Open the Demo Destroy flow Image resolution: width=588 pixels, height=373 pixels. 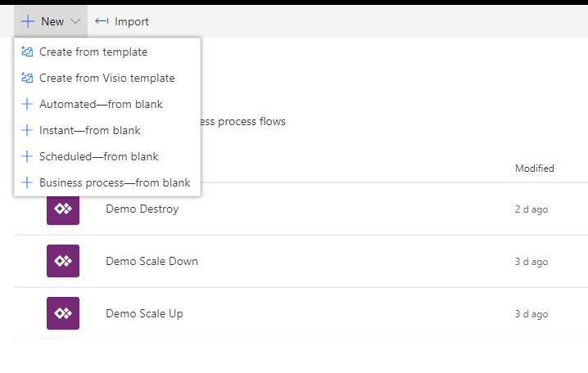point(142,209)
